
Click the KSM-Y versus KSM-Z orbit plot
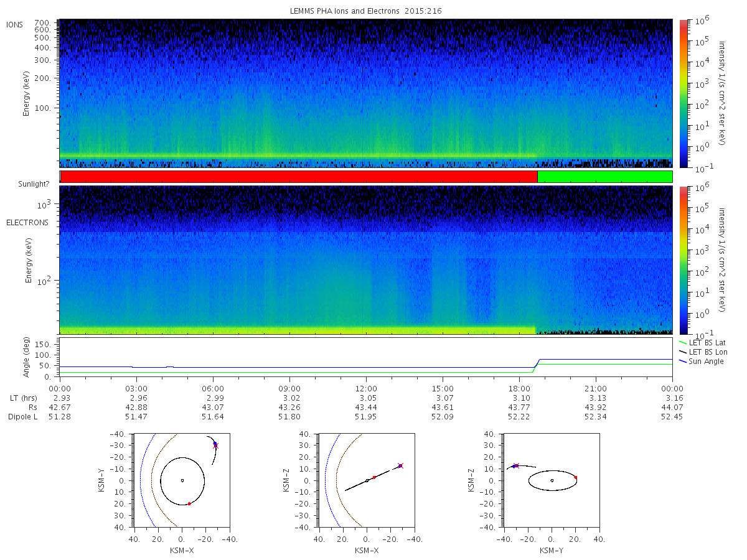(552, 480)
